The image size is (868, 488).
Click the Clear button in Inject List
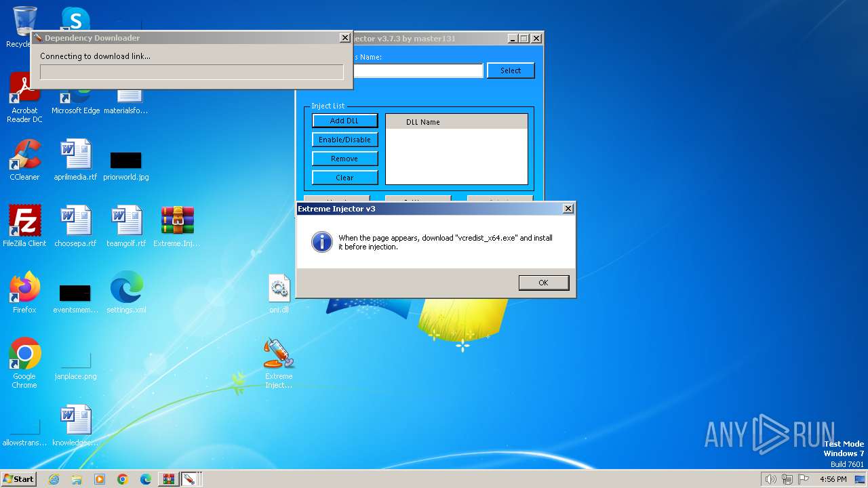tap(344, 178)
